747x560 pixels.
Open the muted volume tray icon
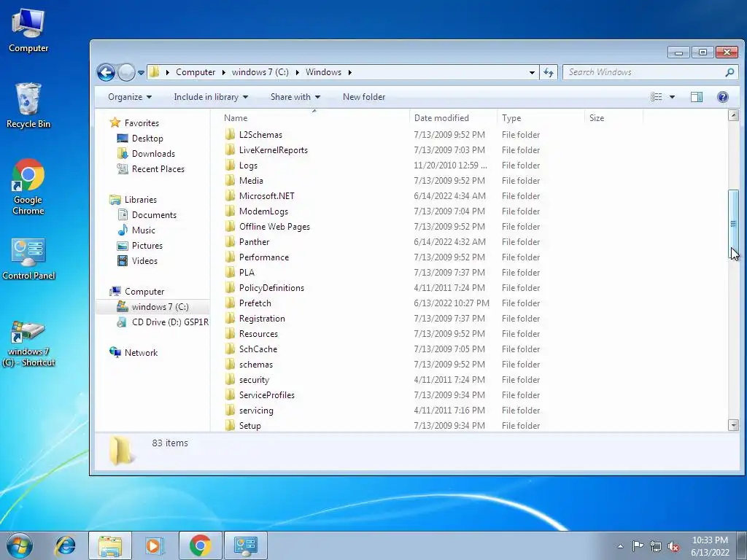(x=673, y=546)
